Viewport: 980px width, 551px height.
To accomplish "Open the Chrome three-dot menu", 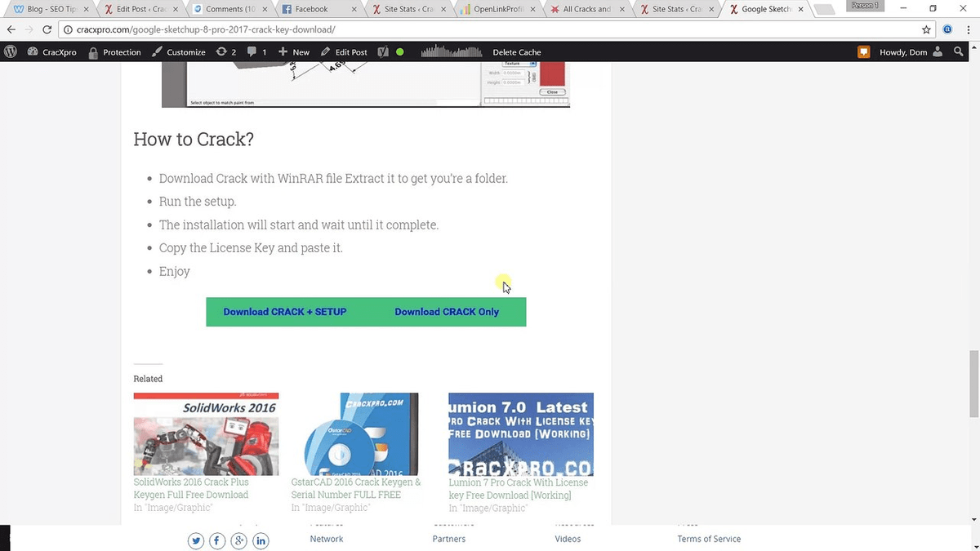I will (x=969, y=29).
